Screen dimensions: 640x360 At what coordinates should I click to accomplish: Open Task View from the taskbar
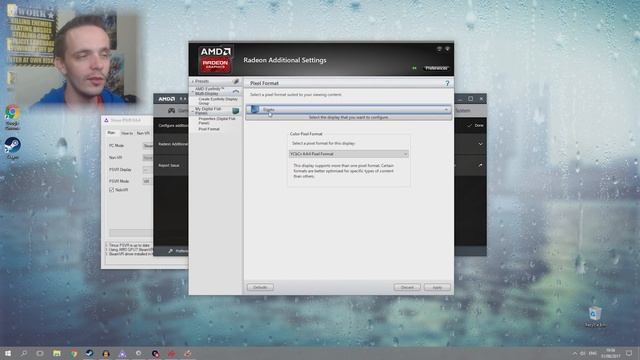40,353
